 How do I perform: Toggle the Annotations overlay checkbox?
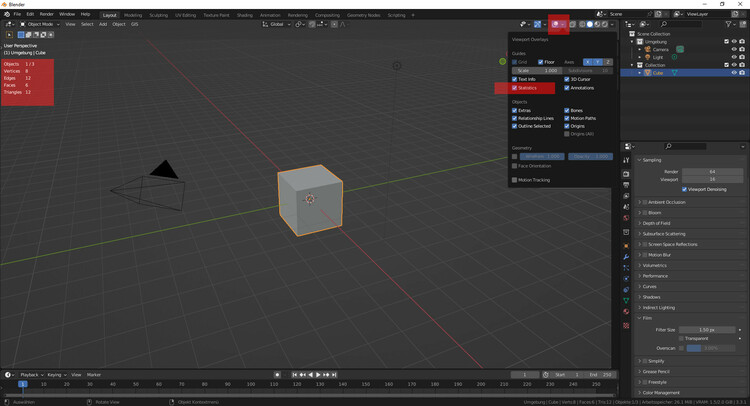pyautogui.click(x=567, y=88)
